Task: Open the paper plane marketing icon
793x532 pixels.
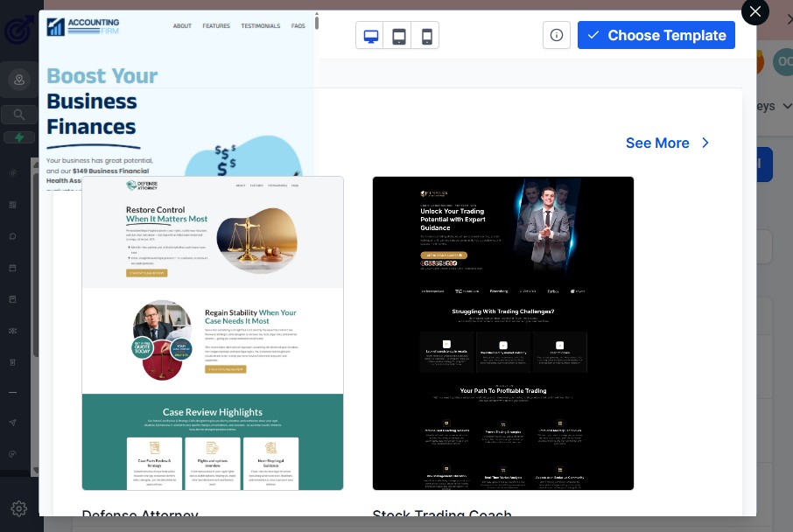Action: [12, 423]
